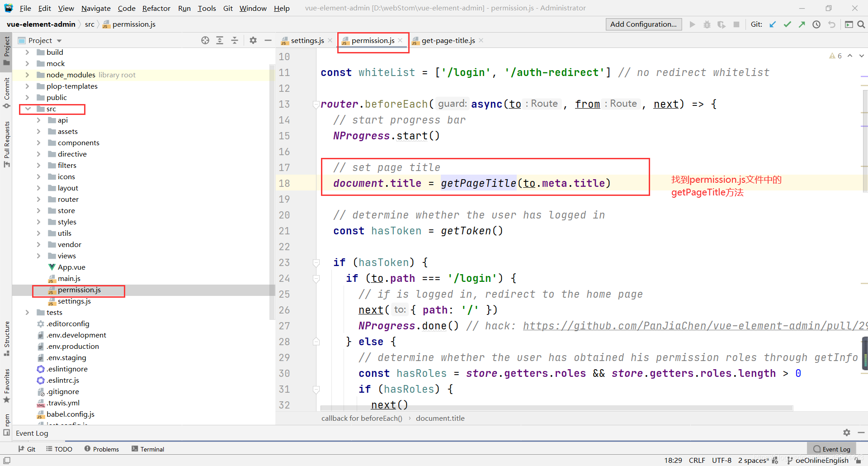Open the Refactor menu
The width and height of the screenshot is (868, 466).
156,8
